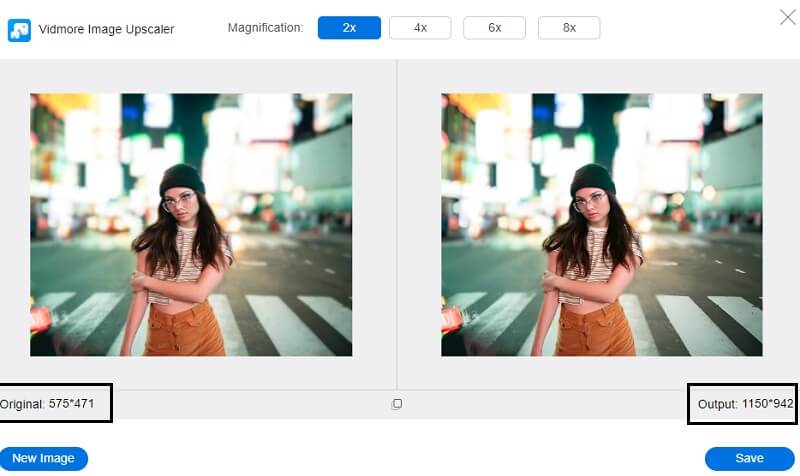This screenshot has height=476, width=800.
Task: Click the Output: 1150*942 size label
Action: [744, 404]
